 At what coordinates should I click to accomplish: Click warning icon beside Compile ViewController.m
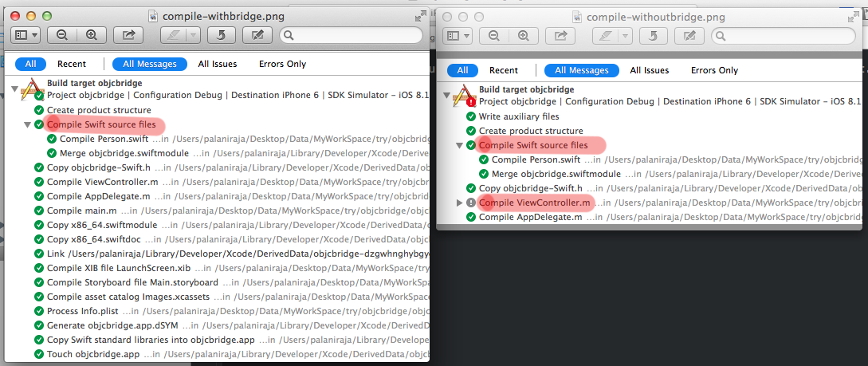pos(471,203)
